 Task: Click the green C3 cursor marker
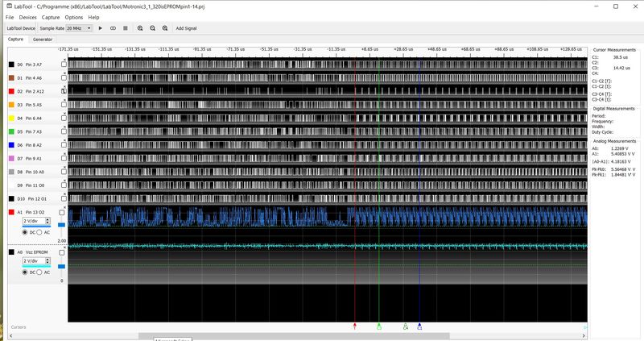click(x=378, y=326)
